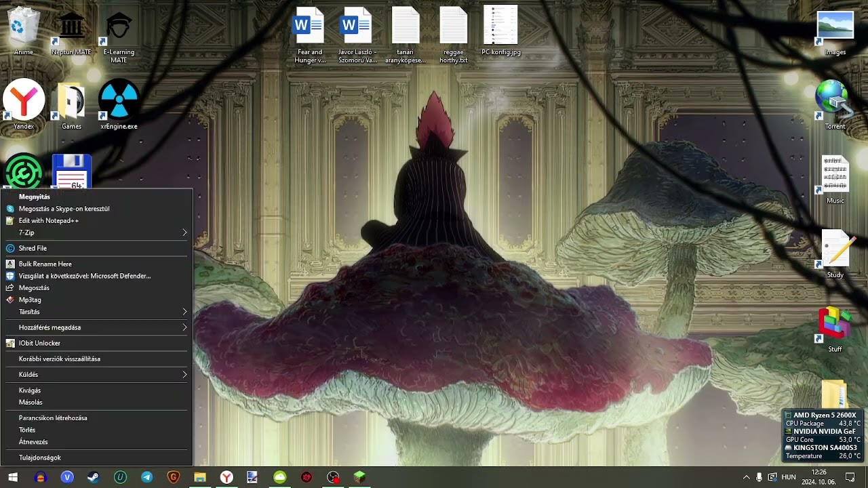The image size is (868, 488).
Task: Show hidden system tray icons
Action: click(x=746, y=477)
